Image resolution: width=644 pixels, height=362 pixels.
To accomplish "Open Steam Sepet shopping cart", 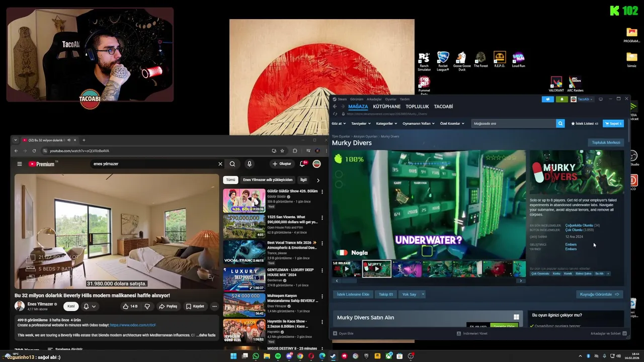I will pyautogui.click(x=613, y=123).
